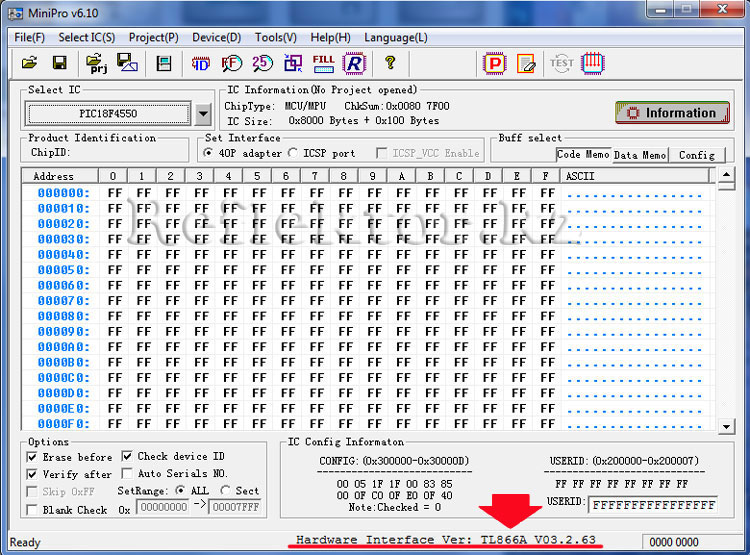This screenshot has height=555, width=750.
Task: Toggle the Skip 0xFF checkbox
Action: (32, 491)
